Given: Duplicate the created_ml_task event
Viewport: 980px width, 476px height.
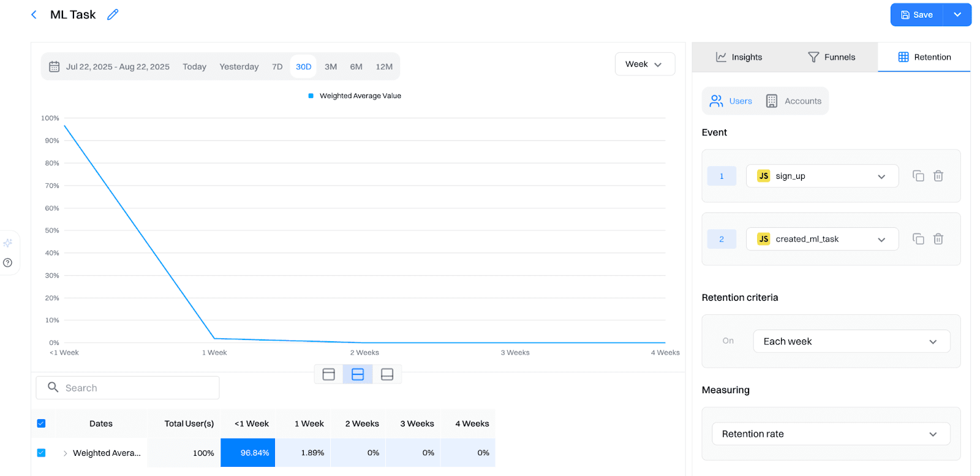Looking at the screenshot, I should (918, 239).
